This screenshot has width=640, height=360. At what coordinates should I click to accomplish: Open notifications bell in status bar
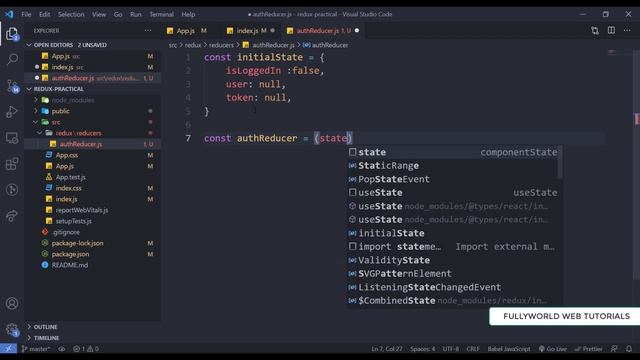[629, 349]
